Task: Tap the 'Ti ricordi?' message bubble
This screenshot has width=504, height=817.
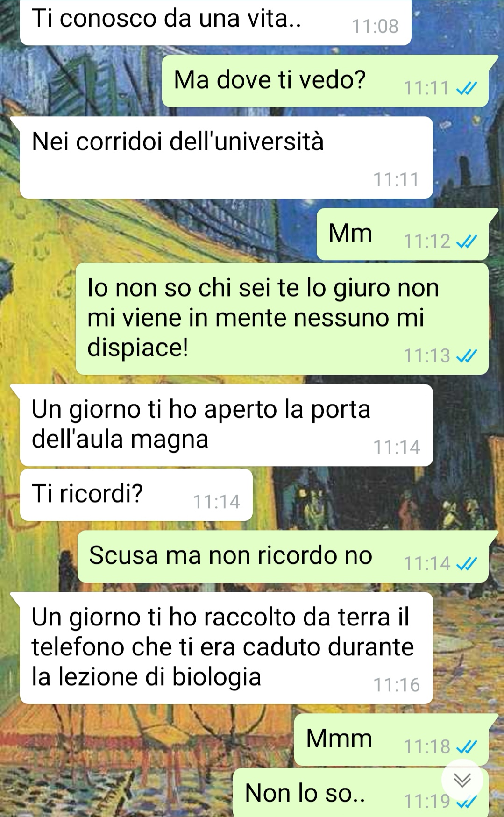Action: pos(136,495)
